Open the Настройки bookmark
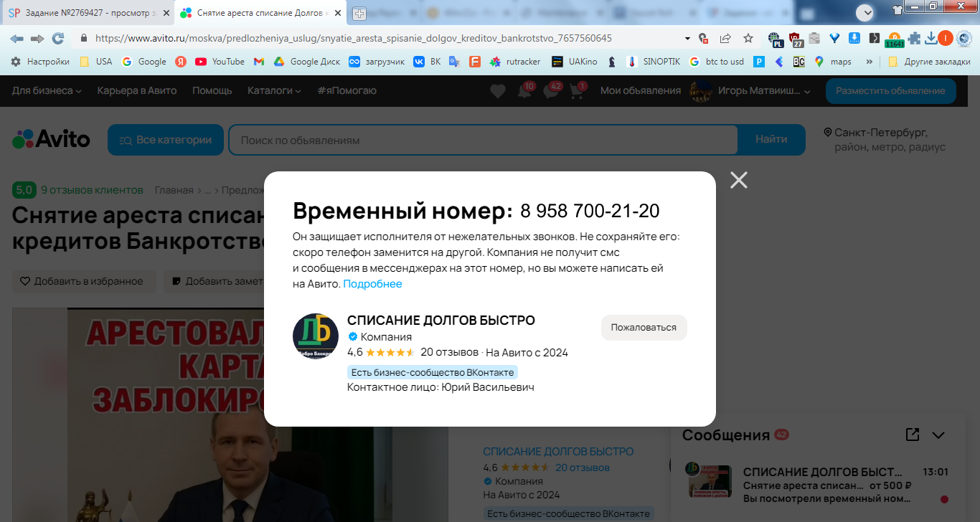Screen dimensions: 980x522 (39, 62)
